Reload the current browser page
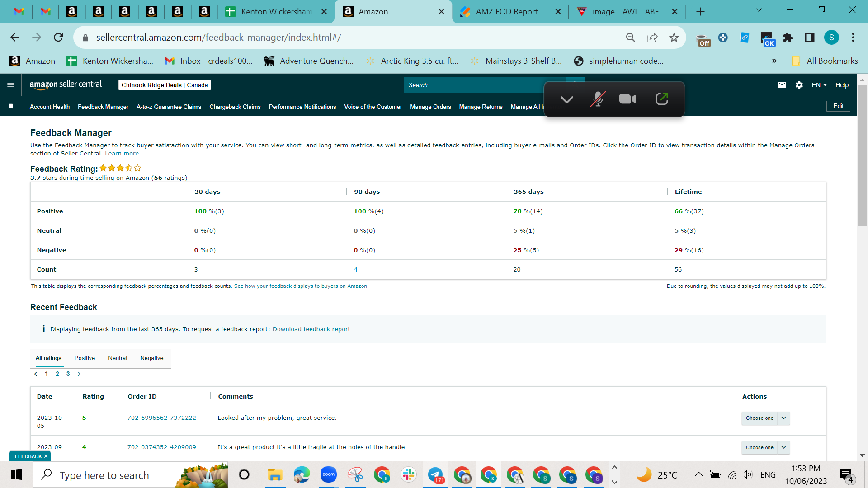The height and width of the screenshot is (488, 868). [58, 38]
